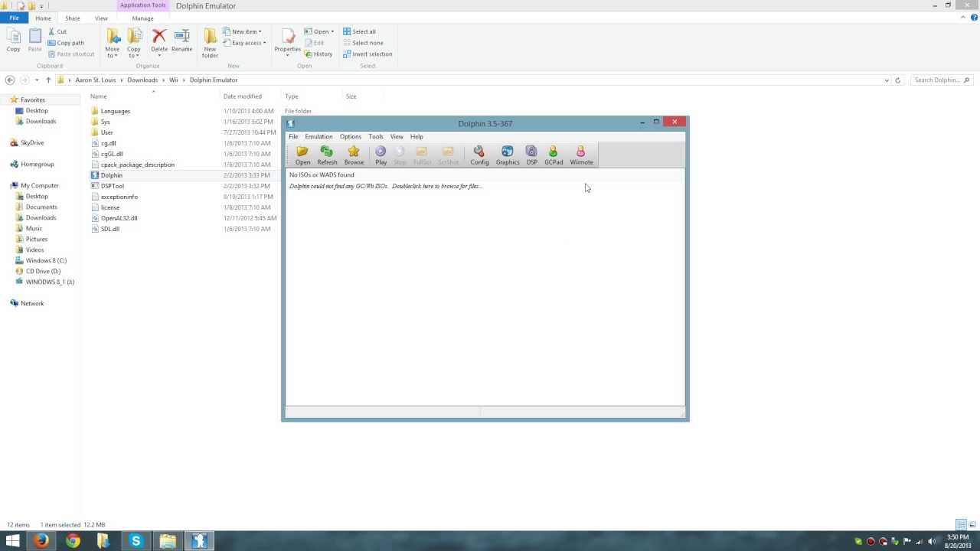Go up one folder level arrow
This screenshot has height=551, width=980.
48,80
